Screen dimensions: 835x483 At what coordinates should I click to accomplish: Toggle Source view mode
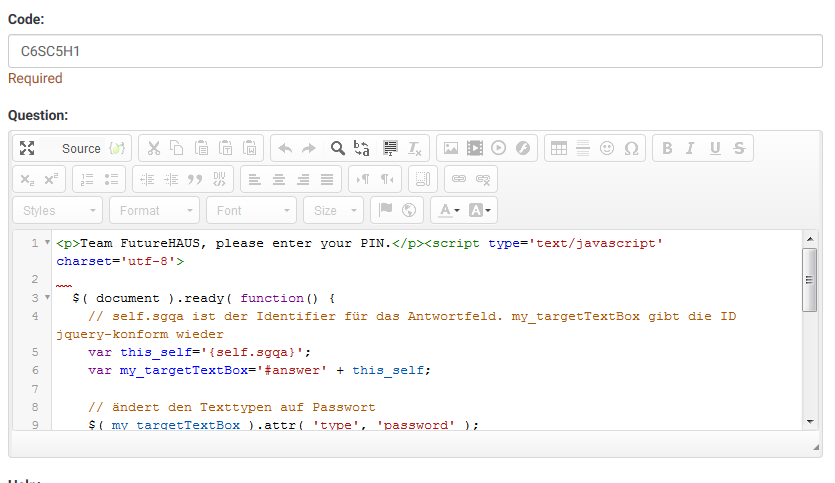point(81,148)
